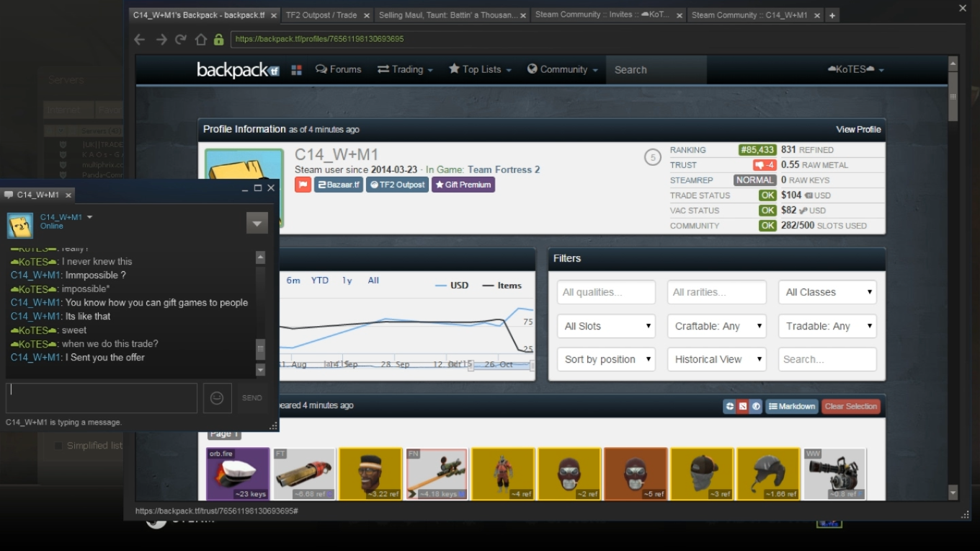Switch chart range to All
980x551 pixels.
(373, 281)
